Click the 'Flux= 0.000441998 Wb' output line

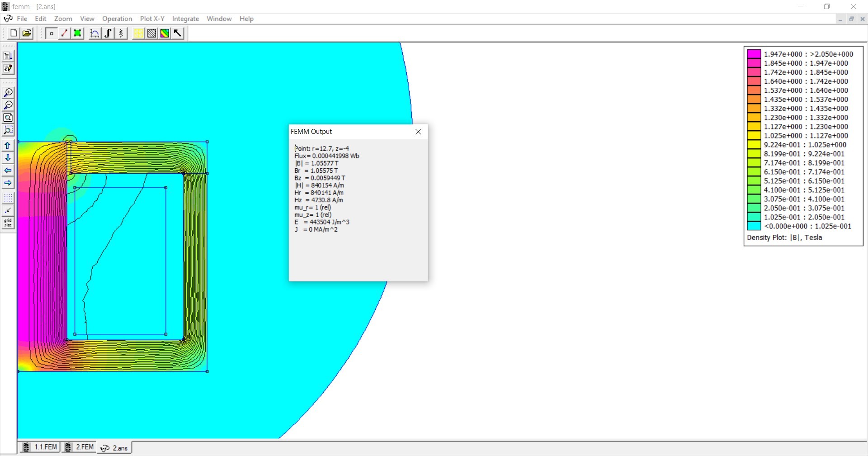click(x=327, y=156)
